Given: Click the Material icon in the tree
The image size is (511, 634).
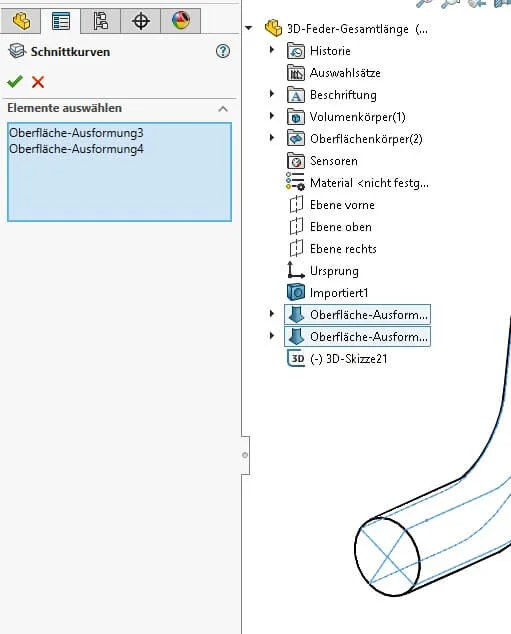Looking at the screenshot, I should coord(296,182).
